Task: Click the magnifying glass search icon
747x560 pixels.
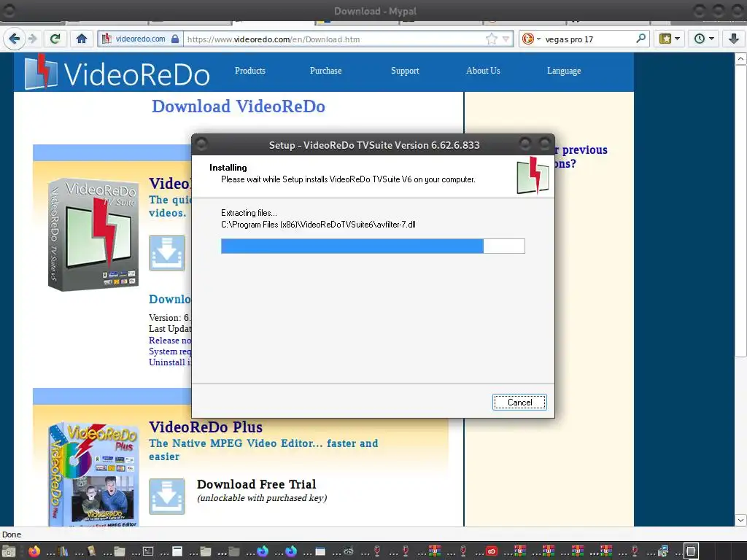Action: coord(640,39)
